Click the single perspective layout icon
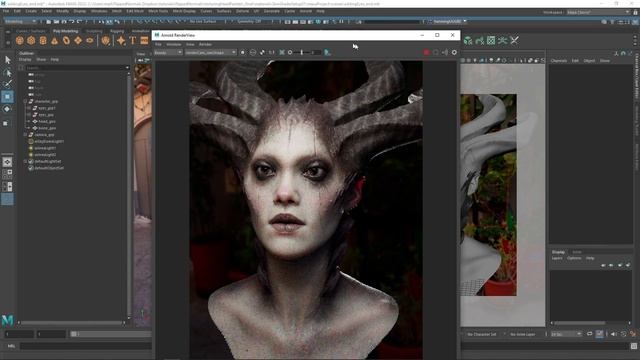The width and height of the screenshot is (640, 360). point(7,162)
